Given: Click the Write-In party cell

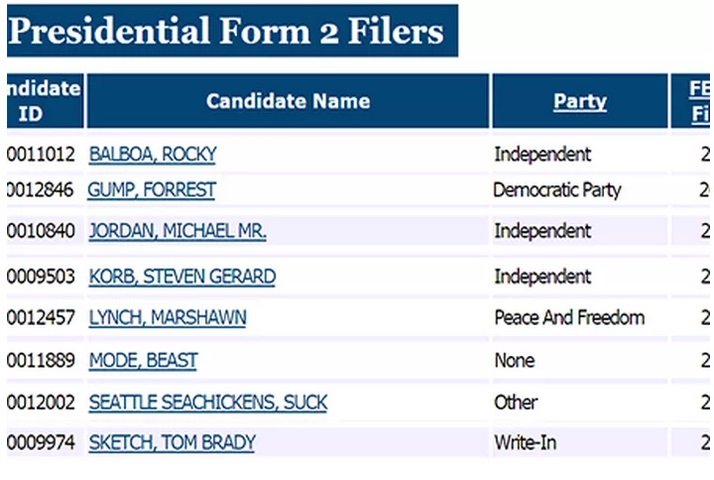Looking at the screenshot, I should [524, 442].
